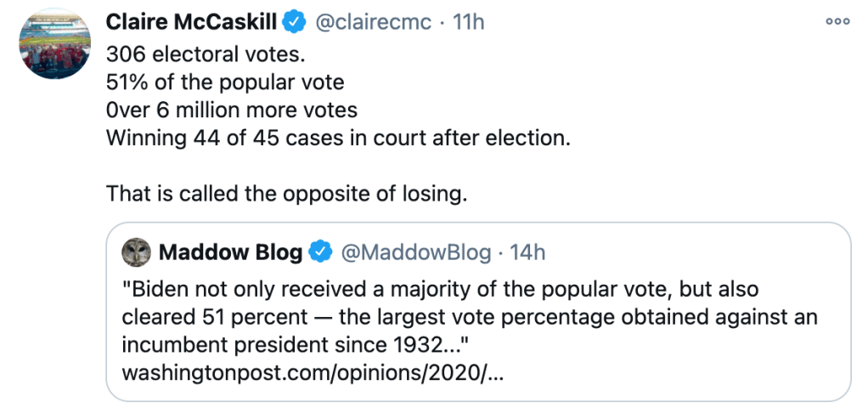The height and width of the screenshot is (408, 868).
Task: Click '51% of the popular vote' text
Action: (224, 82)
